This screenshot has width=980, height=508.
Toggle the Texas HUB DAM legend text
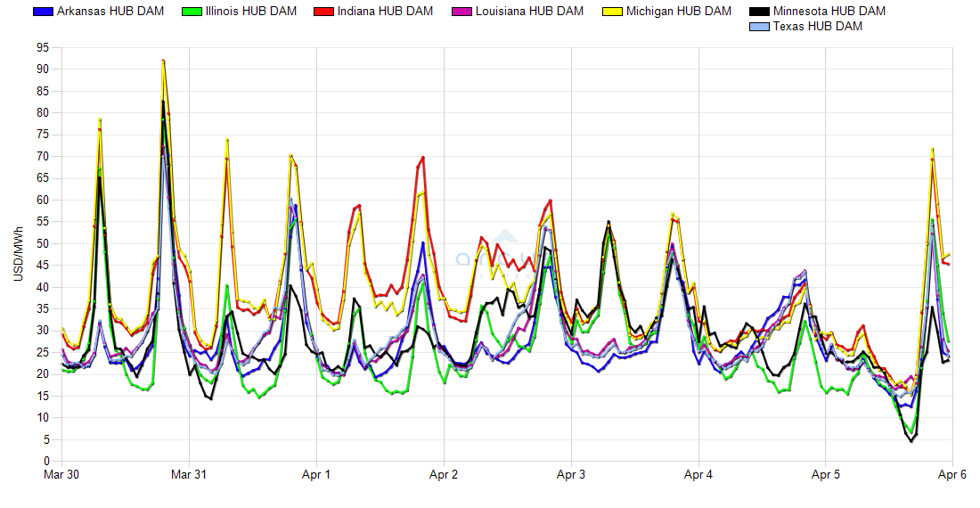817,27
